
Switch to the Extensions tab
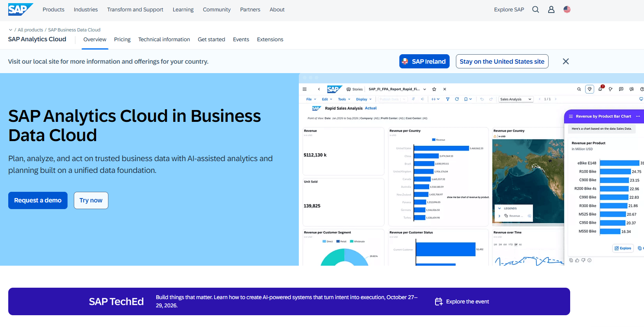pos(270,39)
